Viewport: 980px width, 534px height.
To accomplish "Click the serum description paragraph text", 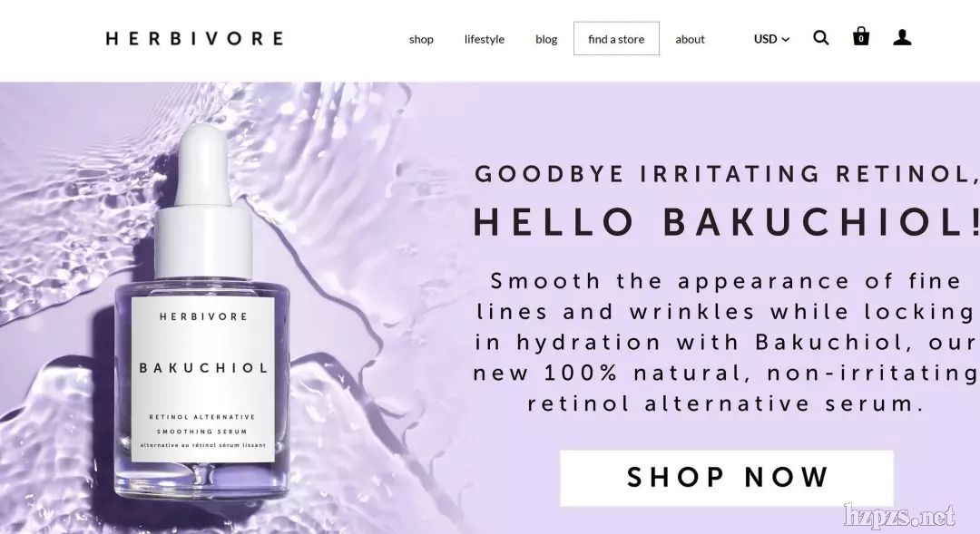I will [726, 342].
